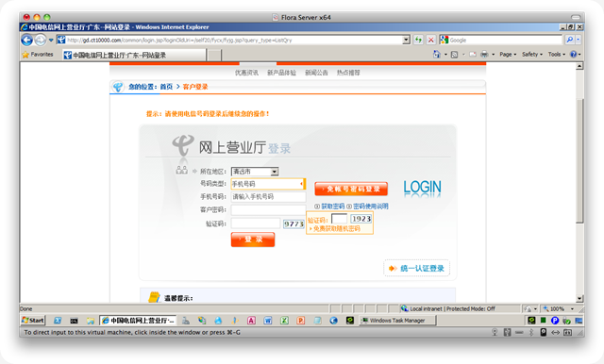The height and width of the screenshot is (364, 604).
Task: Click the red Stop loading icon
Action: click(431, 40)
